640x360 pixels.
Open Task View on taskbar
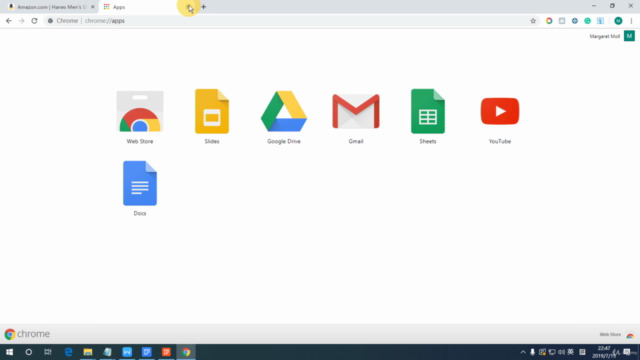pyautogui.click(x=48, y=352)
